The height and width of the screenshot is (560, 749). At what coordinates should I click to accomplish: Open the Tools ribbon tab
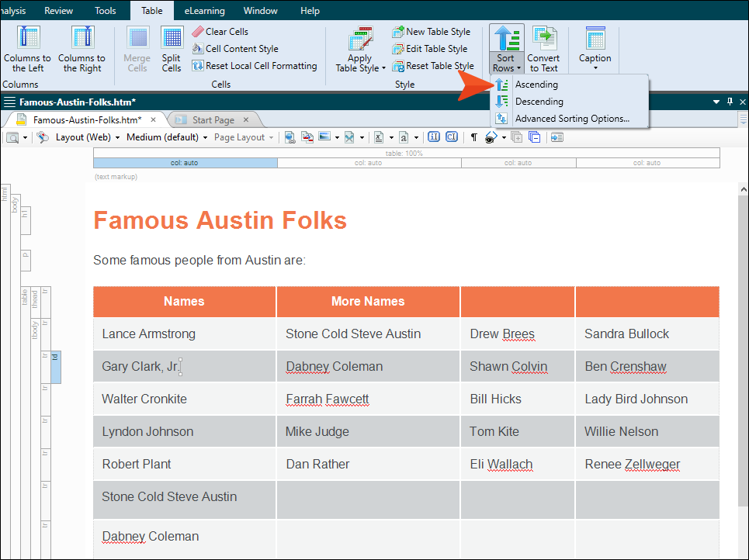pos(105,11)
